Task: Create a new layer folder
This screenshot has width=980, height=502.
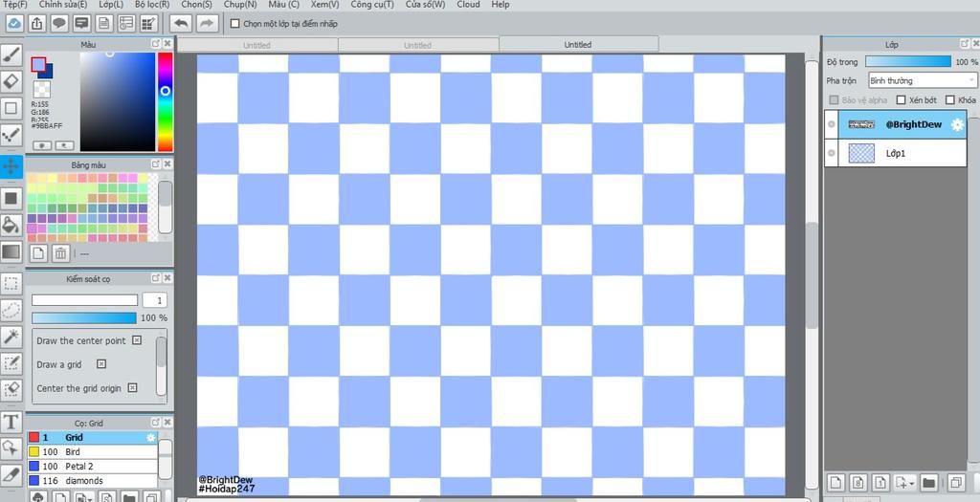Action: click(928, 482)
